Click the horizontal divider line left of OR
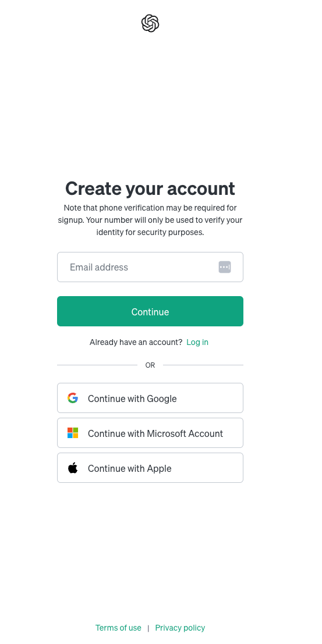322x644 pixels. (x=97, y=365)
